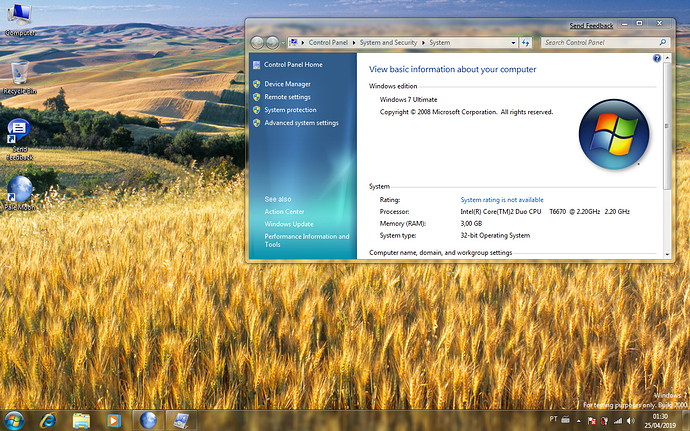Screen dimensions: 690x431
Task: Go to Control Panel breadcrumb
Action: coord(328,43)
